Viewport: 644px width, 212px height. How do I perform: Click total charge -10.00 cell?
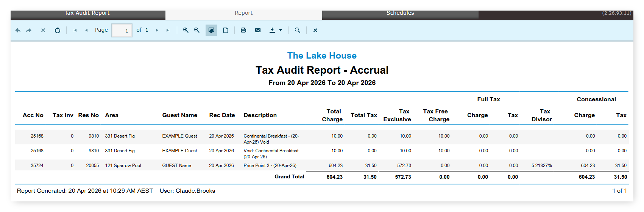click(x=336, y=151)
